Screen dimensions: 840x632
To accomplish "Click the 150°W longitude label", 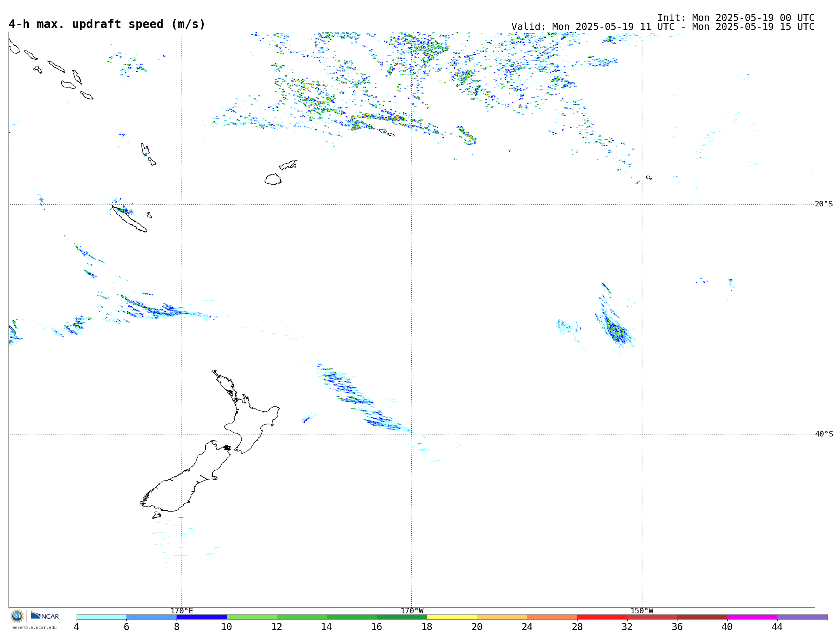I will point(642,611).
